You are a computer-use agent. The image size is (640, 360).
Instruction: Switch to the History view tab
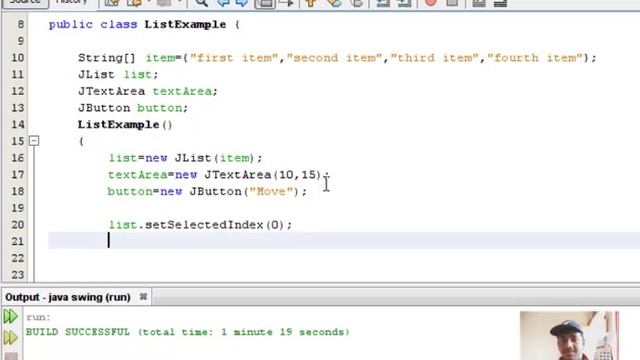72,2
